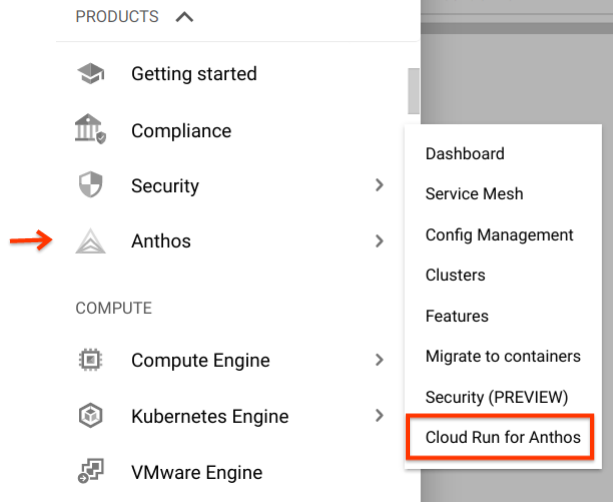Click the Anthos triangle icon
Screen dimensions: 613x502
coord(90,241)
